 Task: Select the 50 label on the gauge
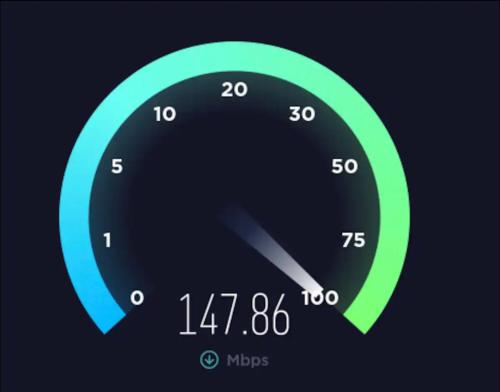345,166
